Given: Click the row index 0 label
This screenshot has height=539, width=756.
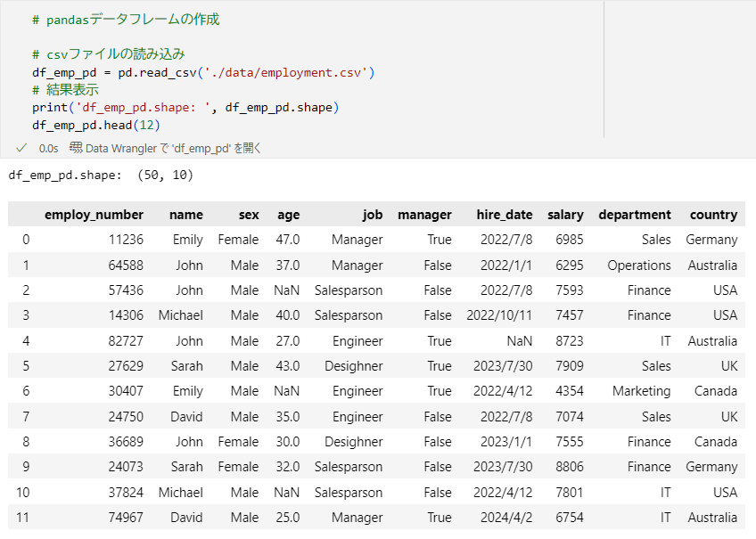Looking at the screenshot, I should click(26, 240).
